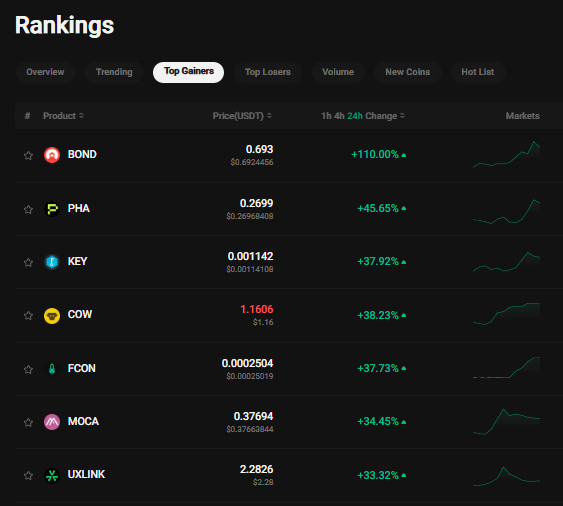View the MOCA market sparkline chart
This screenshot has height=506, width=563.
[x=506, y=422]
